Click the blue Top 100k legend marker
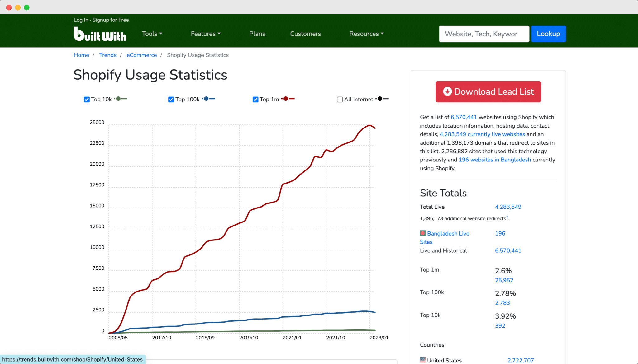Viewport: 638px width, 364px height. click(206, 99)
